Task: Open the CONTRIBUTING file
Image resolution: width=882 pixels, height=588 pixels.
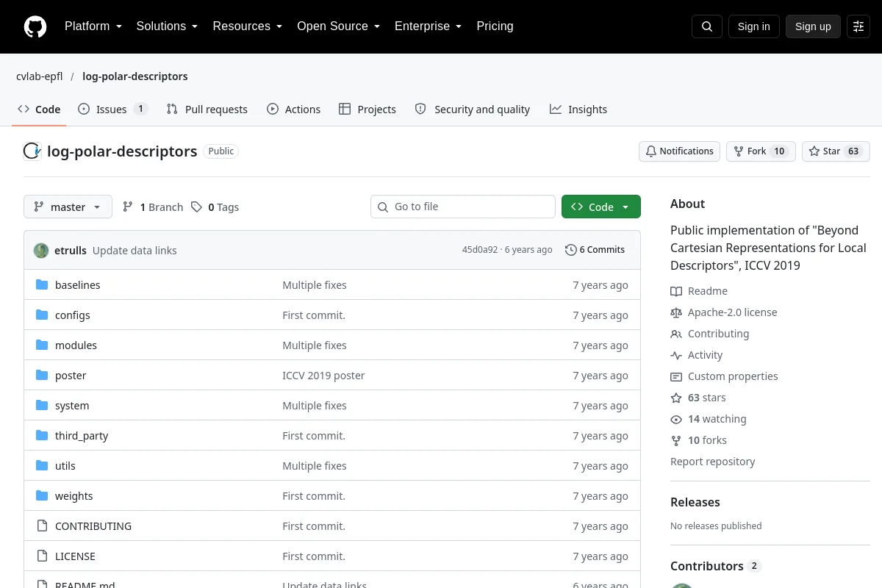Action: click(x=93, y=526)
